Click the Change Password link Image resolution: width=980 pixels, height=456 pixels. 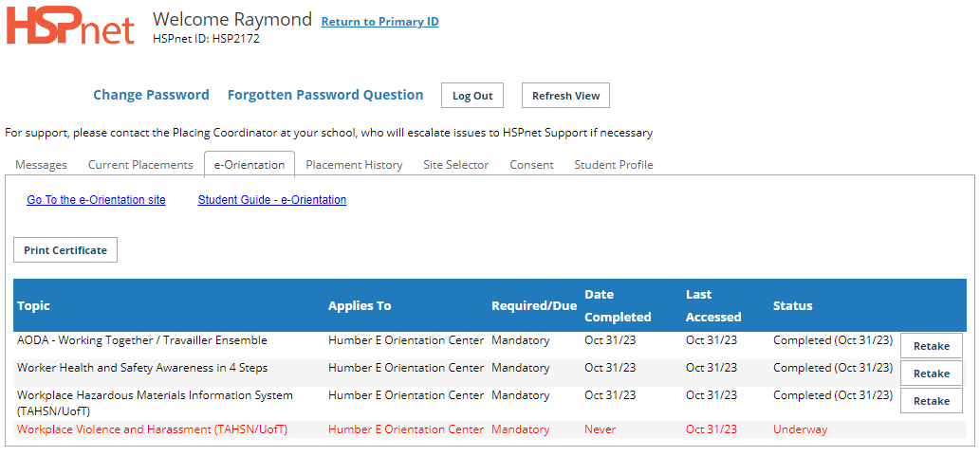tap(151, 95)
